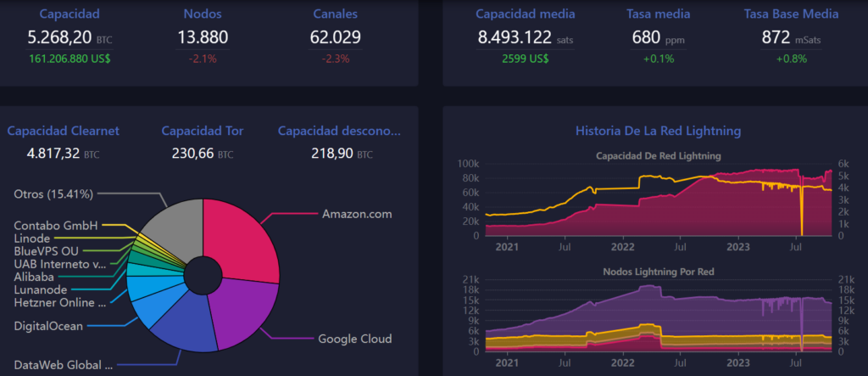The width and height of the screenshot is (868, 376).
Task: Click the Capacidad Clearnet heading
Action: (63, 131)
